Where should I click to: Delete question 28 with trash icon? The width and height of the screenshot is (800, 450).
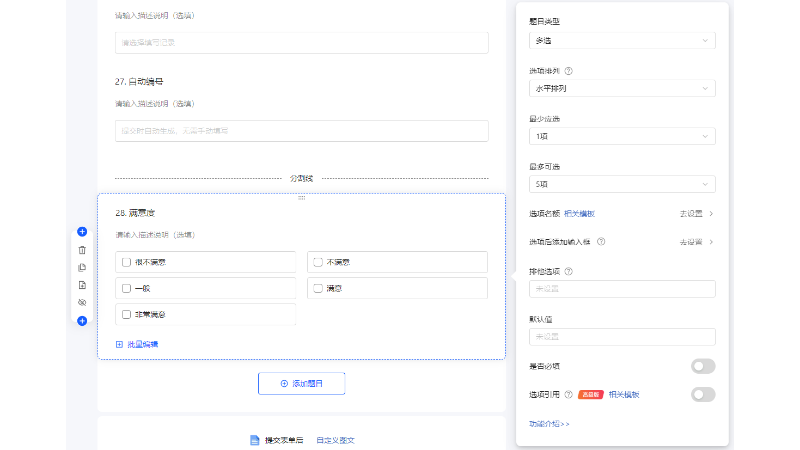[82, 250]
